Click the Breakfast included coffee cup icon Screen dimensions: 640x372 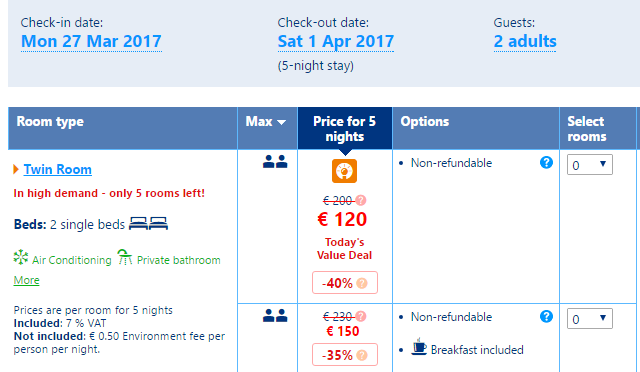pyautogui.click(x=419, y=347)
